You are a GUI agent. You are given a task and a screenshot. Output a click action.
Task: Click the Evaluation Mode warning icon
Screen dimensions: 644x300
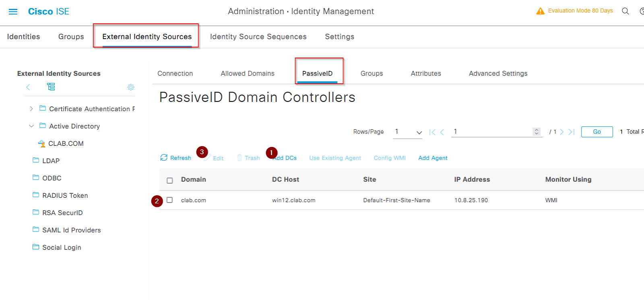pos(540,11)
